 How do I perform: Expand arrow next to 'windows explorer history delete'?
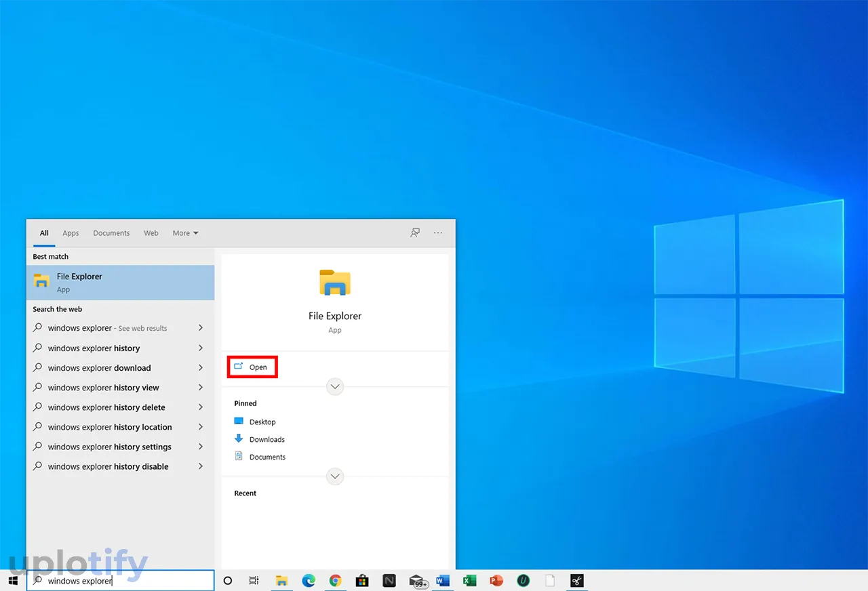[201, 407]
